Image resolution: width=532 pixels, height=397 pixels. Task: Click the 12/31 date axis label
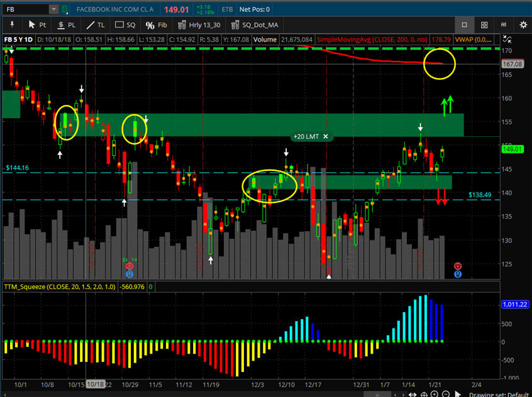(361, 384)
